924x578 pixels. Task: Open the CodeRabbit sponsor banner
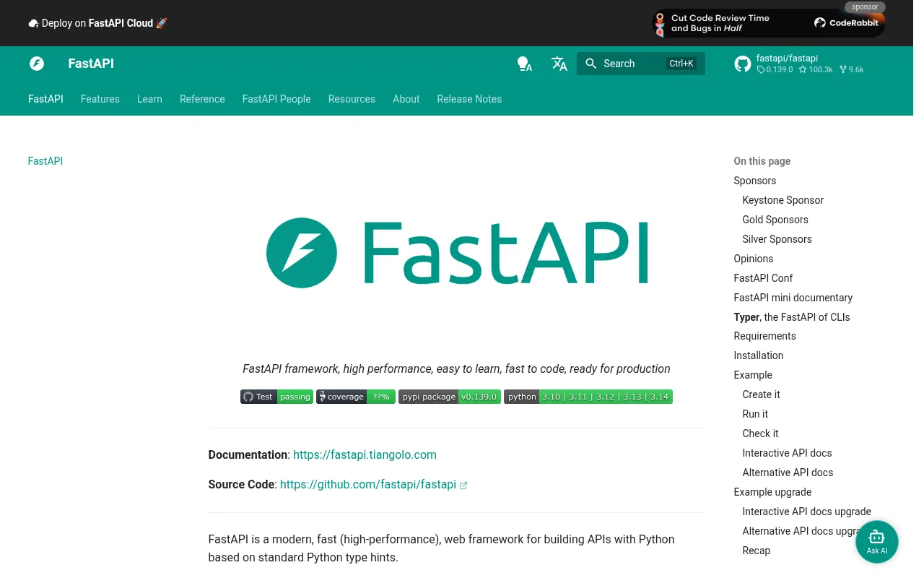pyautogui.click(x=769, y=23)
